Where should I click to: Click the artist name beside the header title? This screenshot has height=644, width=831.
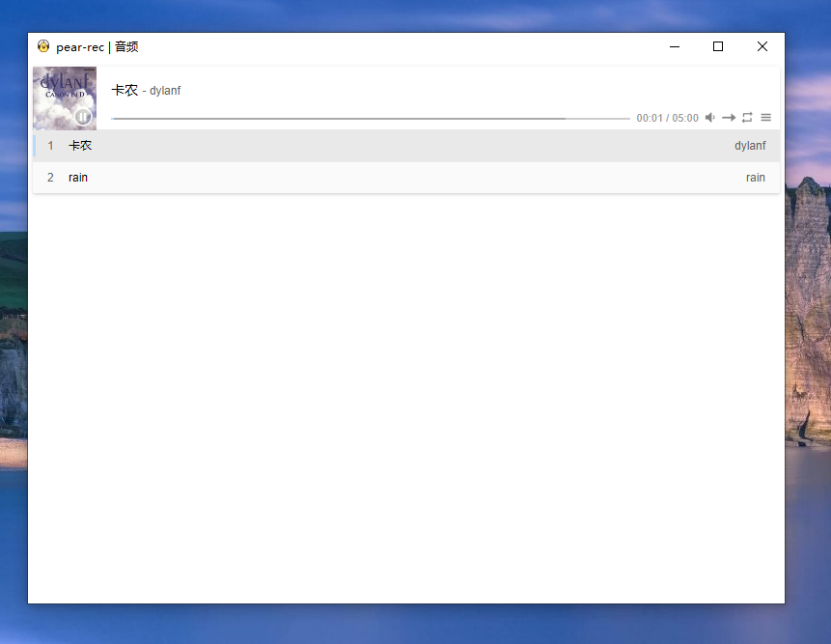tap(165, 91)
